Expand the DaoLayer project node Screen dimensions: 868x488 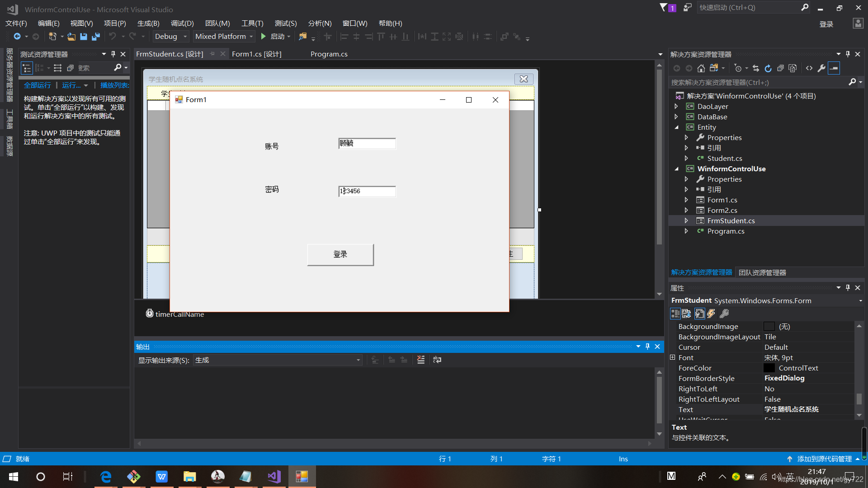click(x=676, y=107)
